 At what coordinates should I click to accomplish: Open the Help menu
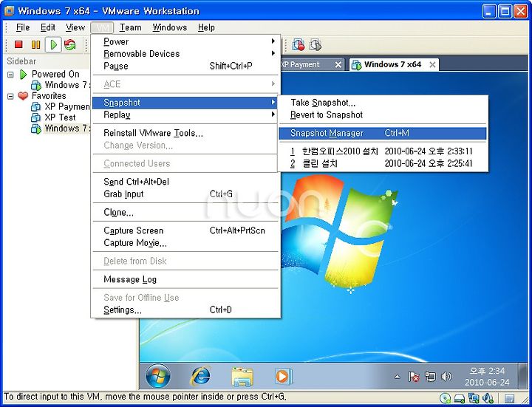[x=206, y=27]
